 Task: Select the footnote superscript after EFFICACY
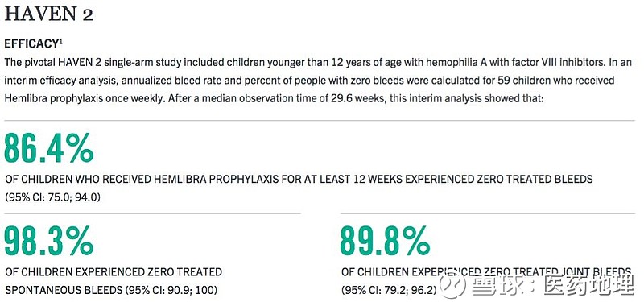[60, 42]
